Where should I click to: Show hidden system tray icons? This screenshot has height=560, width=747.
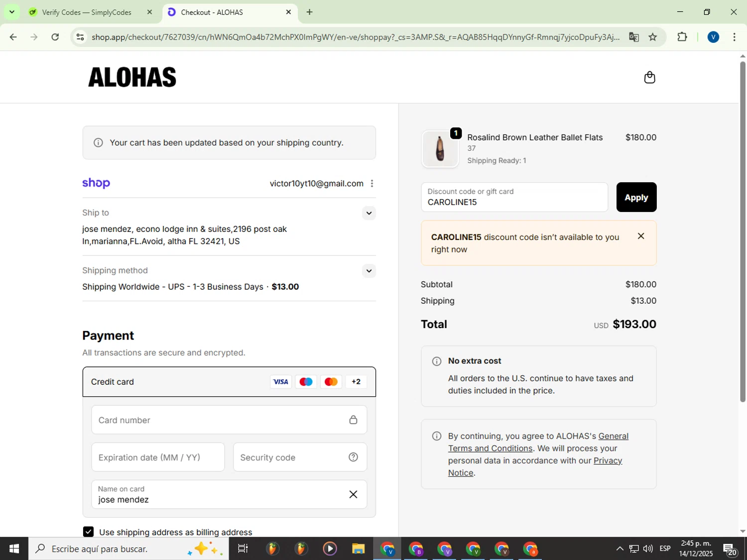[620, 549]
